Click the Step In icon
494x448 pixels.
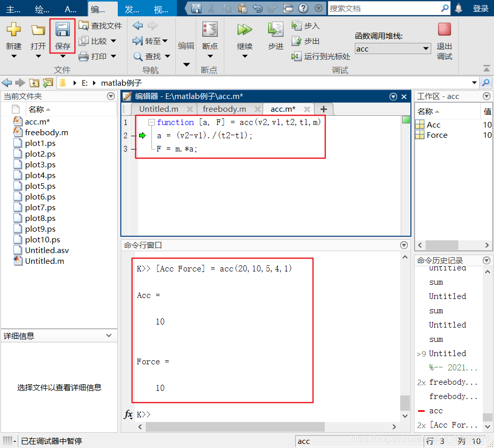[x=297, y=26]
